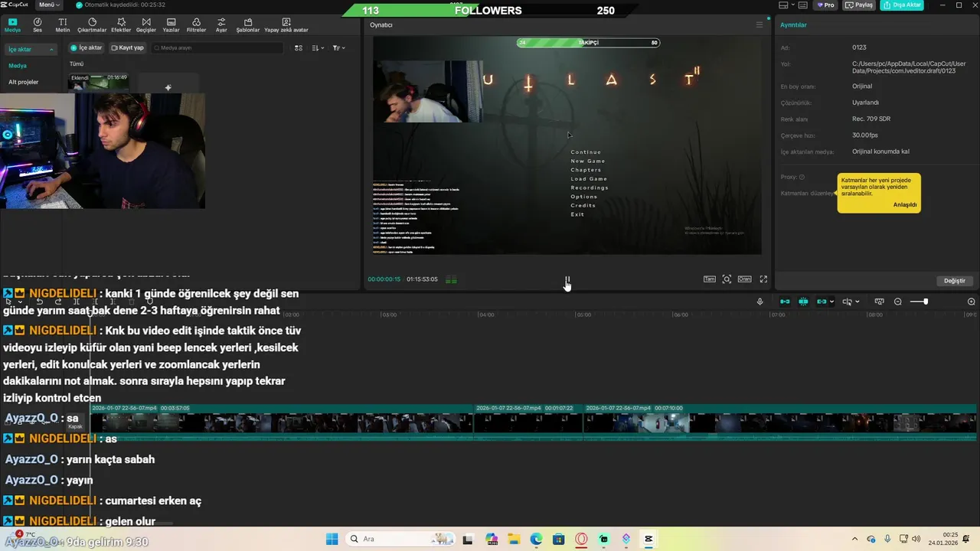This screenshot has width=980, height=551.
Task: Toggle auto snapping in timeline
Action: 803,302
